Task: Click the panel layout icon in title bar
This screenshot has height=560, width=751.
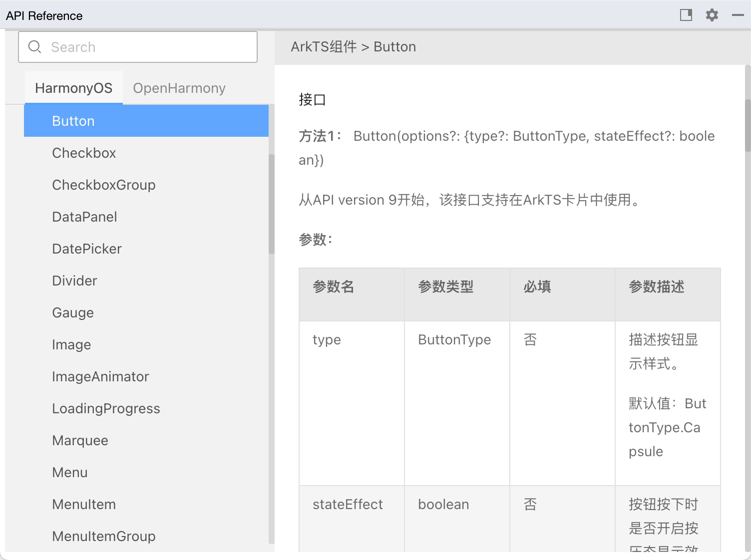Action: (x=686, y=15)
